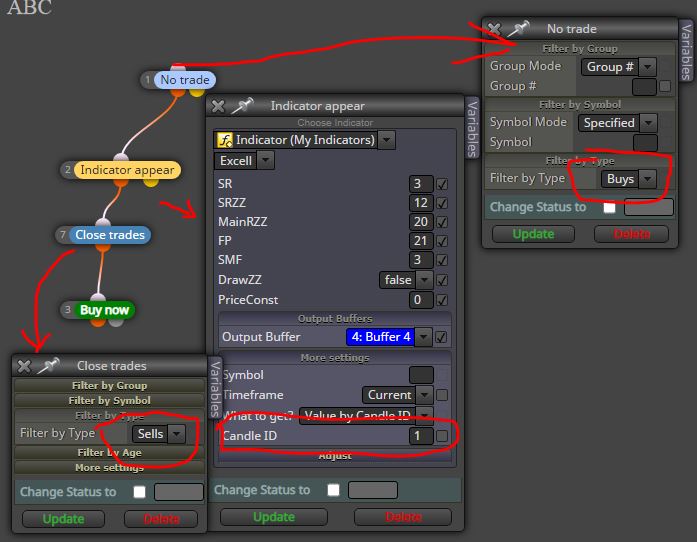This screenshot has height=542, width=697.
Task: Click gray output connector under Buy now node
Action: [x=116, y=322]
